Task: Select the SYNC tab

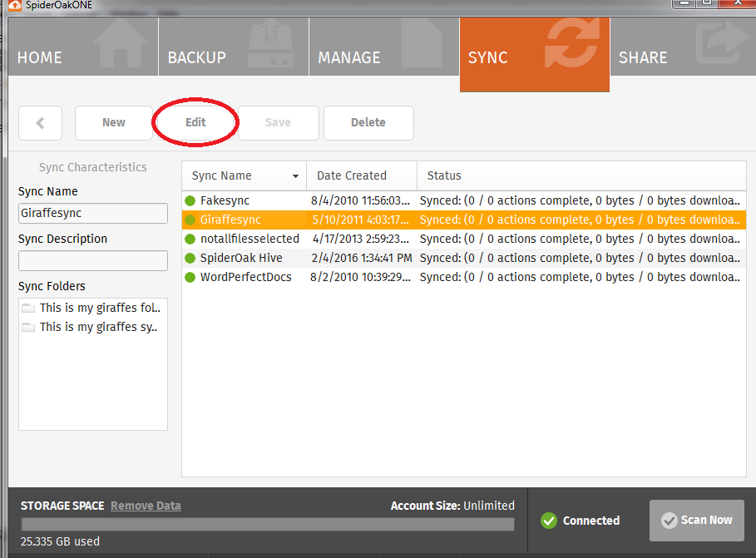Action: coord(535,55)
